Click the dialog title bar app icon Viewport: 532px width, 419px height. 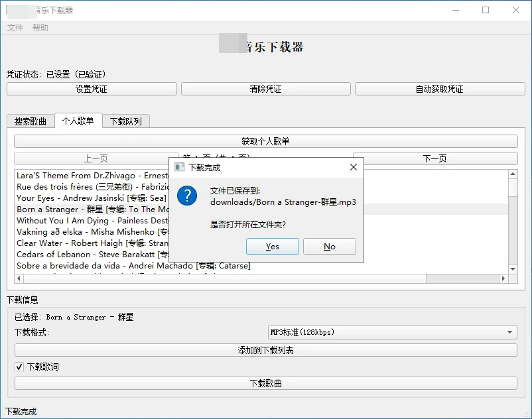(179, 167)
